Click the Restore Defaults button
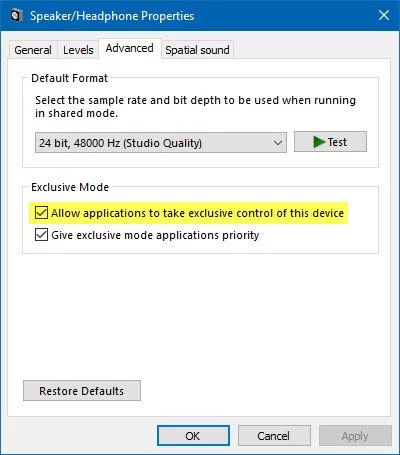This screenshot has height=455, width=400. [82, 391]
